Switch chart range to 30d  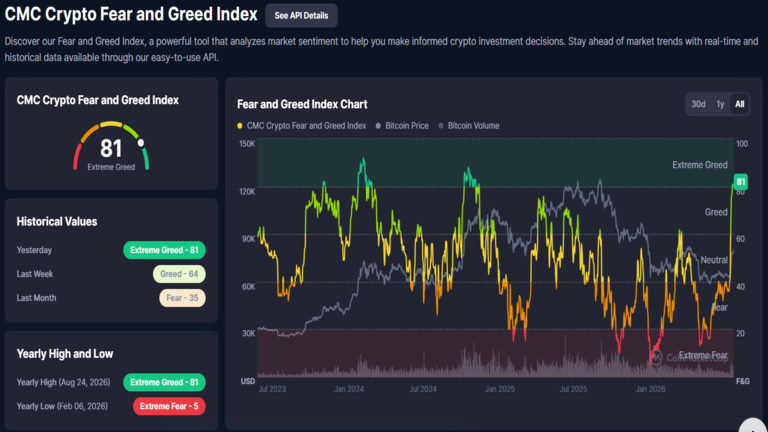point(698,104)
